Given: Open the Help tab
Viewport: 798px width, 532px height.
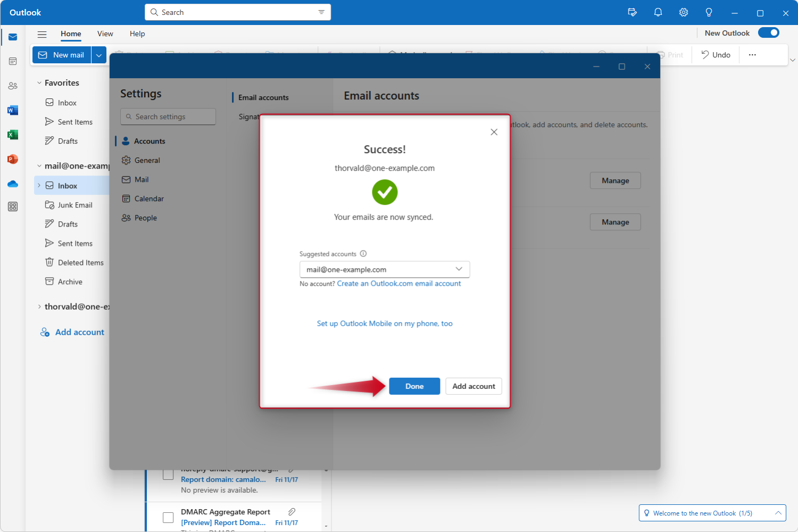Looking at the screenshot, I should coord(137,34).
